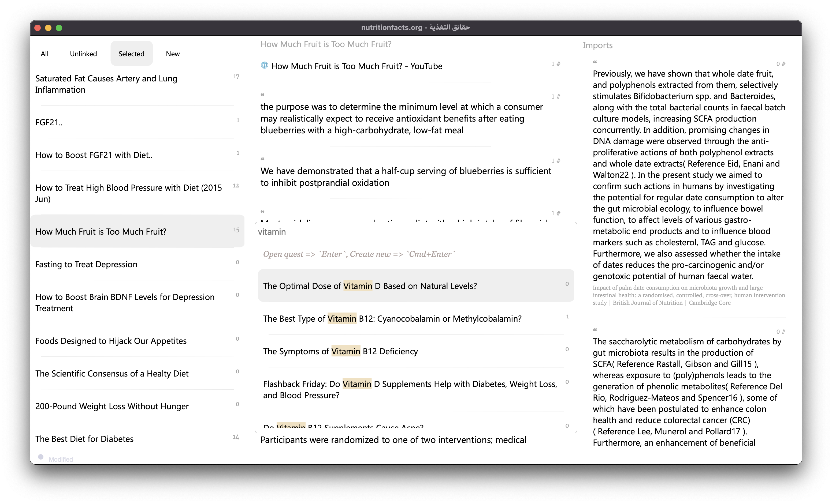Choose 'The Optimal Dose of Vitamin D' result

tap(416, 286)
